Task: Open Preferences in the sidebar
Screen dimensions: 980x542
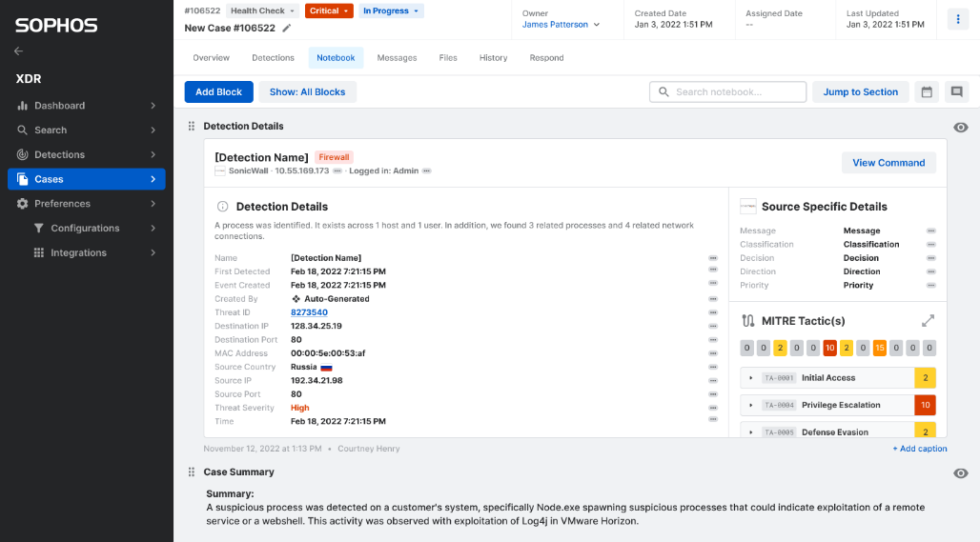Action: [x=86, y=204]
